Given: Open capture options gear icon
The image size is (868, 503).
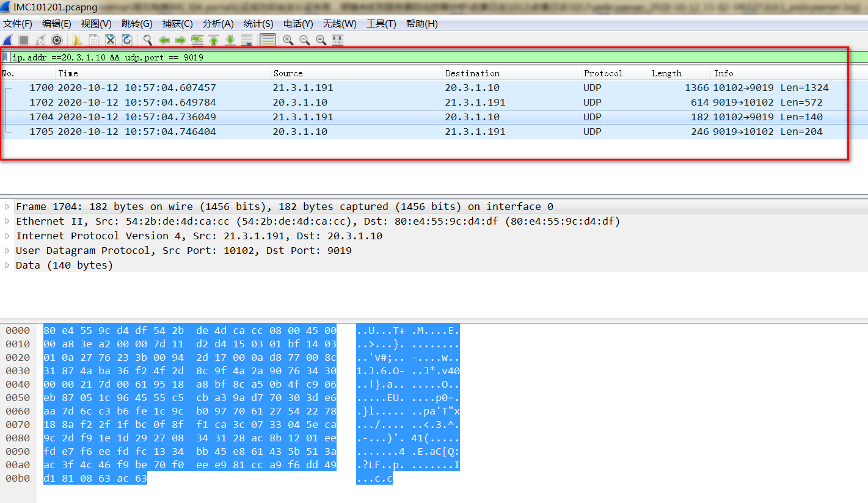Looking at the screenshot, I should [x=57, y=40].
